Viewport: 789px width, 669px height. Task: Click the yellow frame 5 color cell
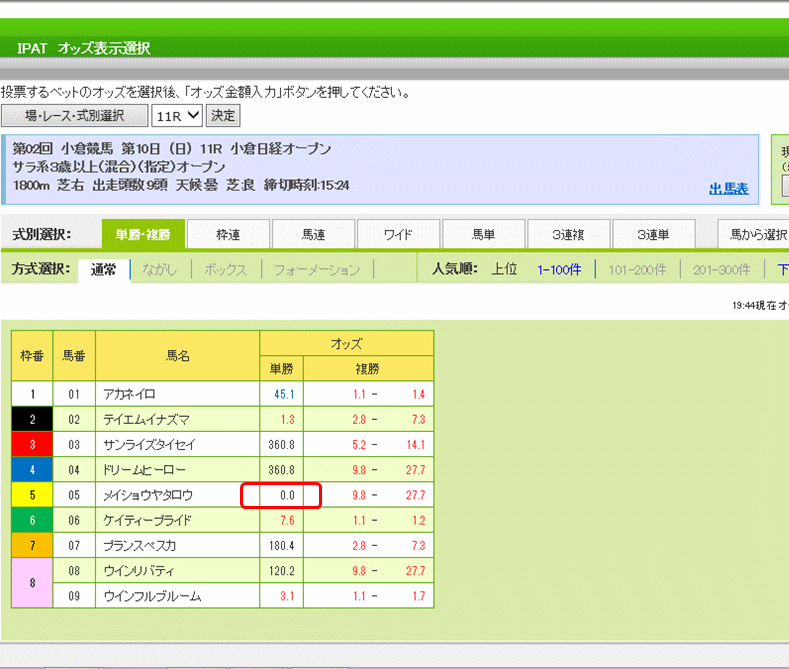tap(32, 495)
